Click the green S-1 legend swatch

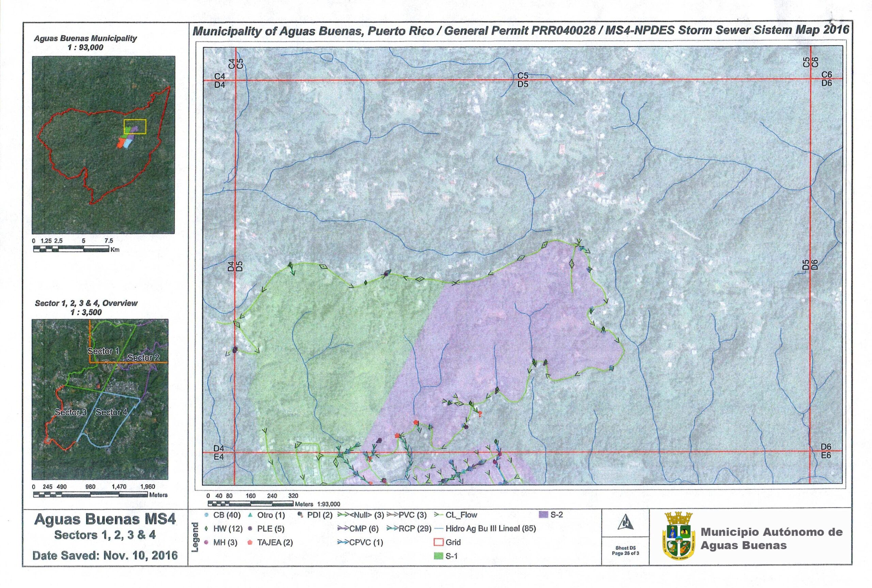[x=438, y=556]
